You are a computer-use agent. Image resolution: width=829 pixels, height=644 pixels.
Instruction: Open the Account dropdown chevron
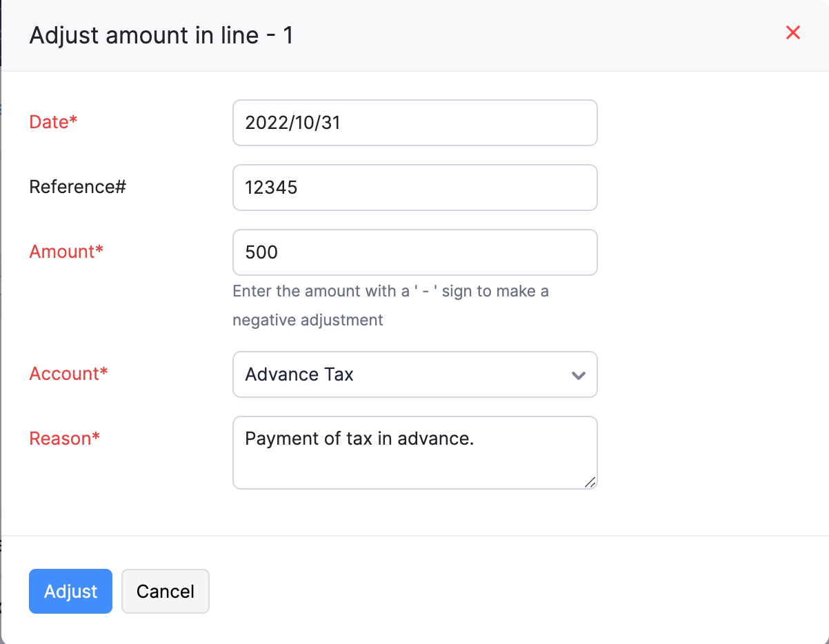(x=577, y=374)
